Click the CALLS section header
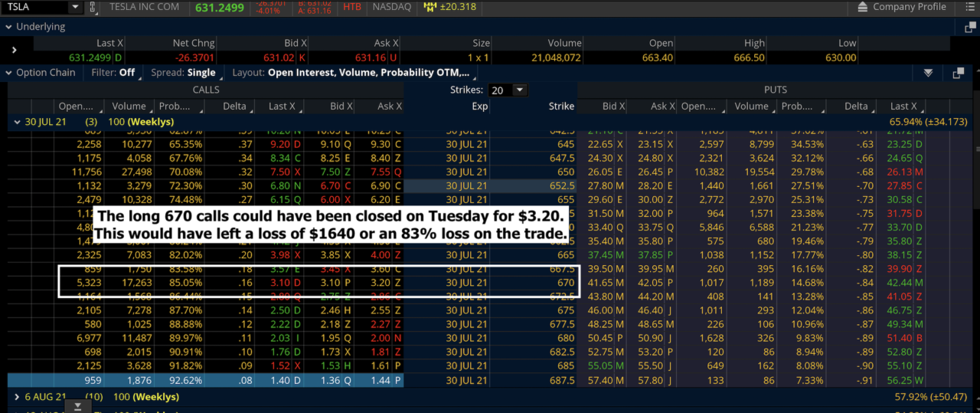Image resolution: width=980 pixels, height=413 pixels. [x=205, y=90]
